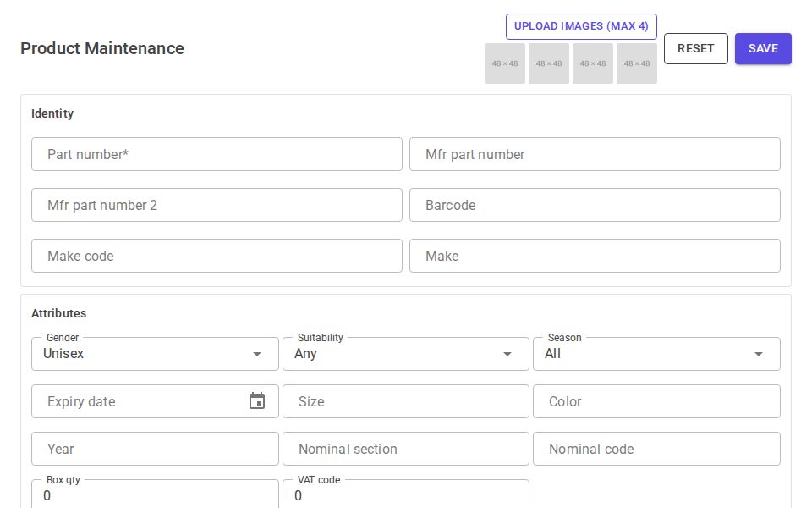This screenshot has height=508, width=812.
Task: Click the Part number field
Action: 217,154
